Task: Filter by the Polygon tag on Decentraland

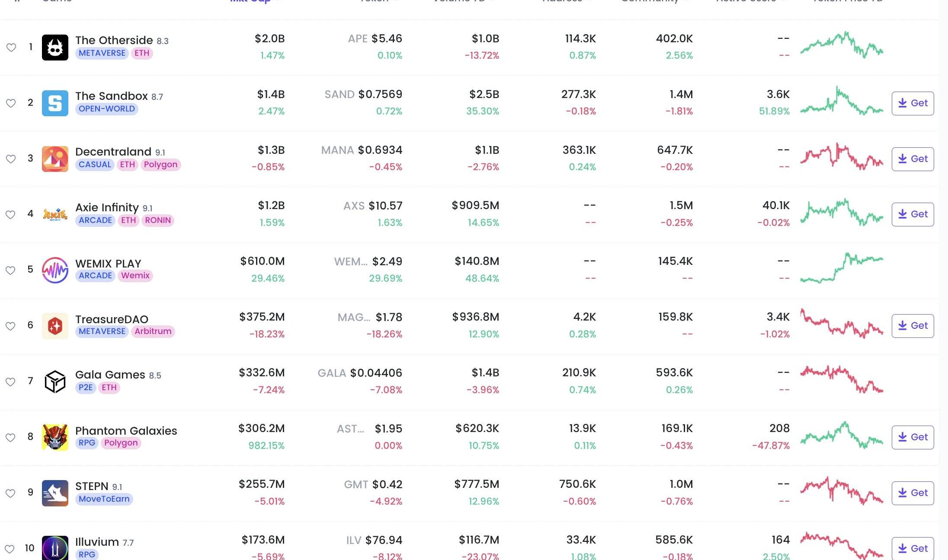Action: [160, 165]
